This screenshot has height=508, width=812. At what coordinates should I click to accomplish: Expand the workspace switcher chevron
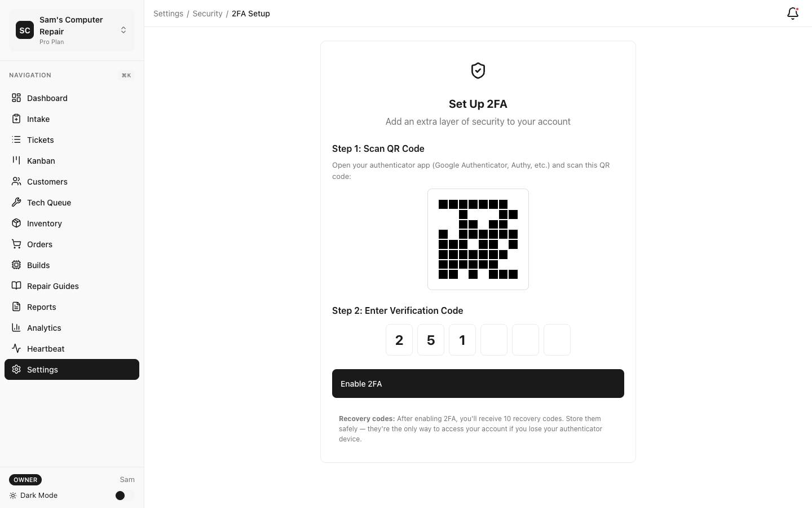[x=123, y=30]
